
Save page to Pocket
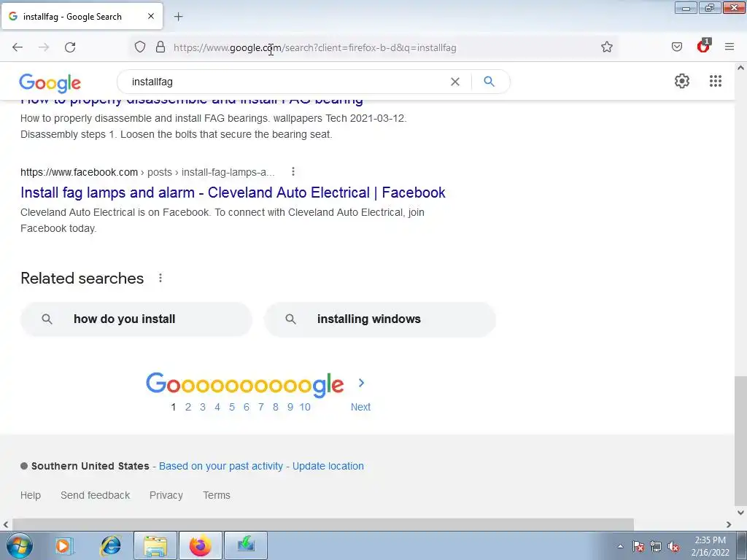click(676, 47)
